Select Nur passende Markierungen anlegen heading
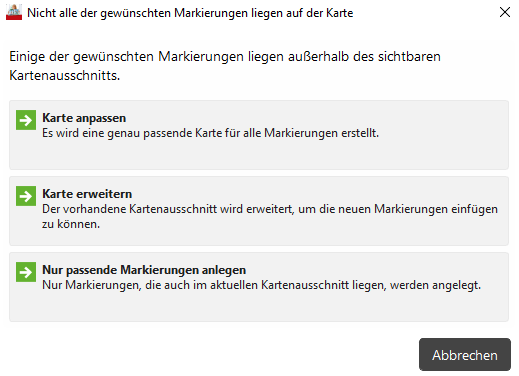519x376 pixels. pyautogui.click(x=144, y=270)
